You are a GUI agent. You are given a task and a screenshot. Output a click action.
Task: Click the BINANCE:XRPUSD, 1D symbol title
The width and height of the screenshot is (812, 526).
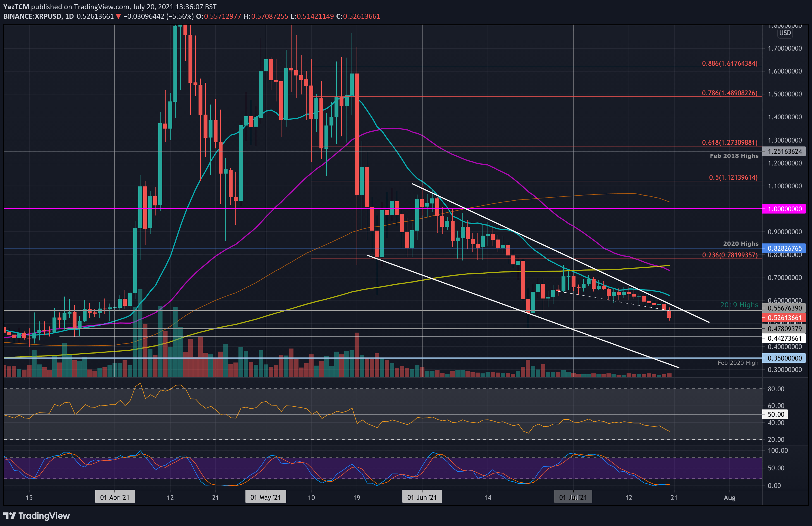[39, 16]
